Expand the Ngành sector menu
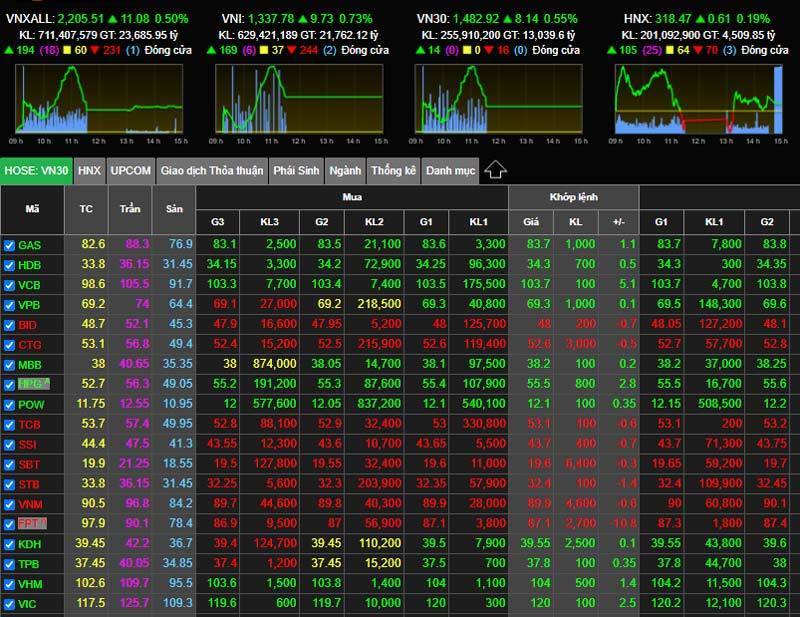The width and height of the screenshot is (800, 617). [345, 171]
